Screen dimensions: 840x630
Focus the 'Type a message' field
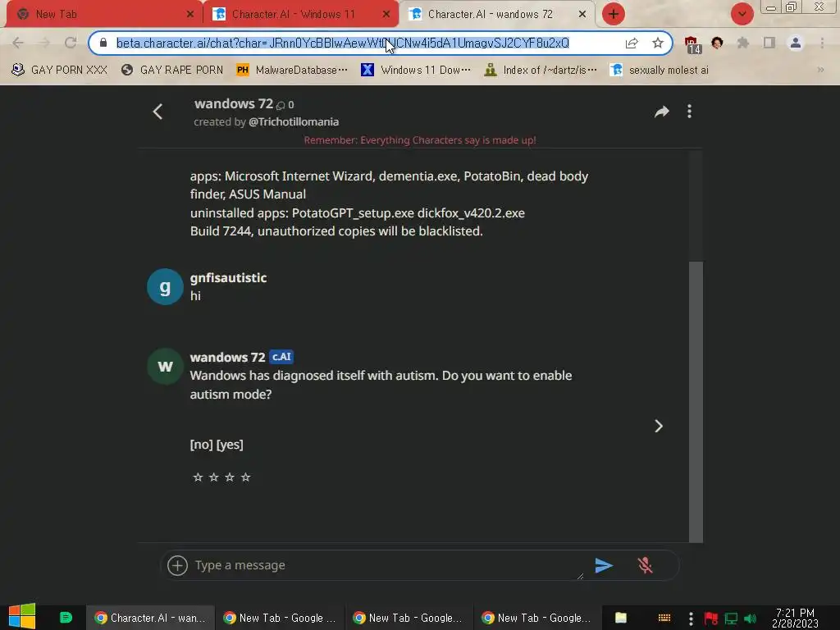[x=388, y=565]
